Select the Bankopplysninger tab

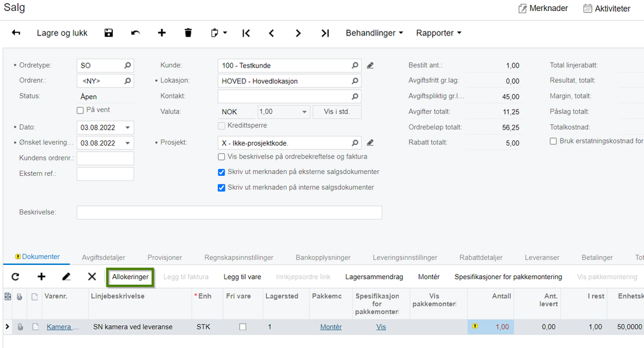[323, 258]
